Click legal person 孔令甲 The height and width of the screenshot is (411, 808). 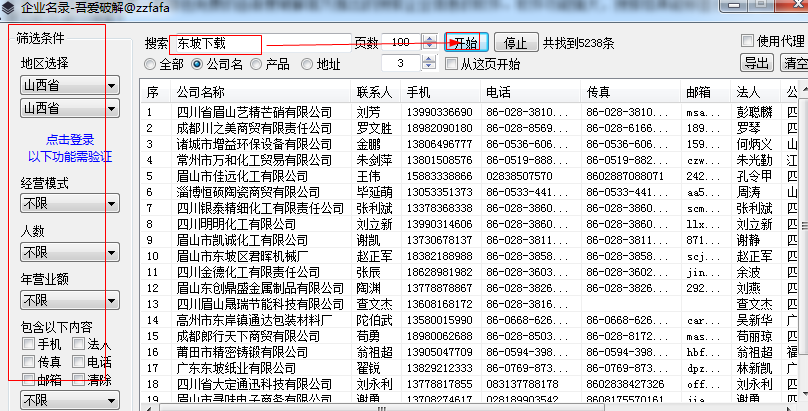pos(755,176)
